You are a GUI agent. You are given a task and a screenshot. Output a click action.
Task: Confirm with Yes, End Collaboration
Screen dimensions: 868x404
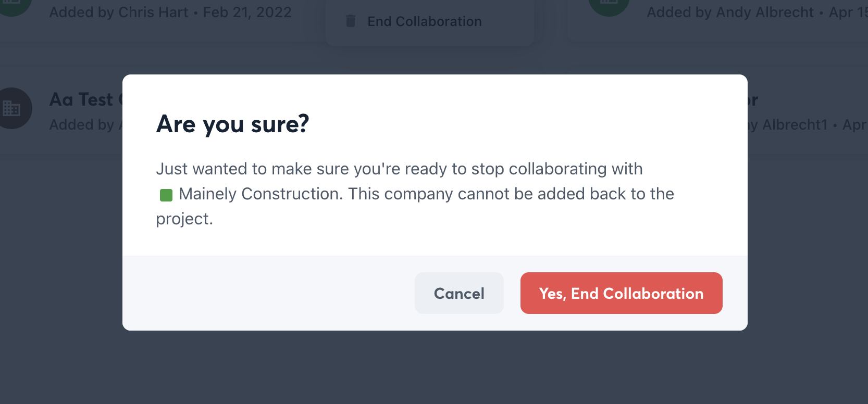(621, 293)
